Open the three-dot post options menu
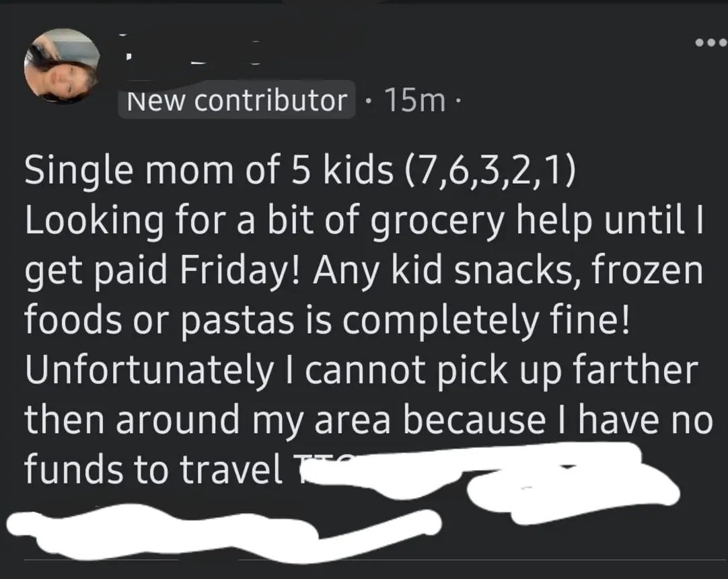Image resolution: width=728 pixels, height=579 pixels. [711, 42]
